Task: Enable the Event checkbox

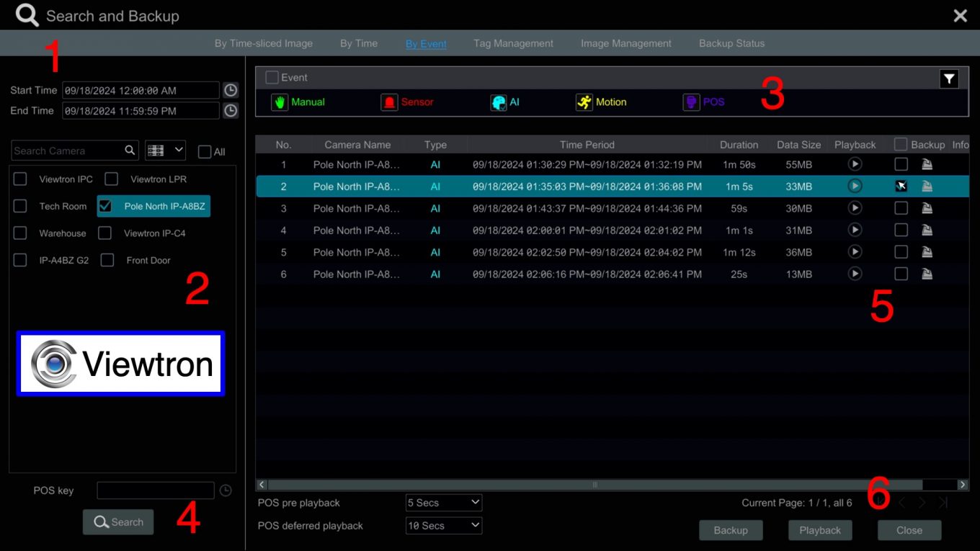Action: tap(272, 77)
